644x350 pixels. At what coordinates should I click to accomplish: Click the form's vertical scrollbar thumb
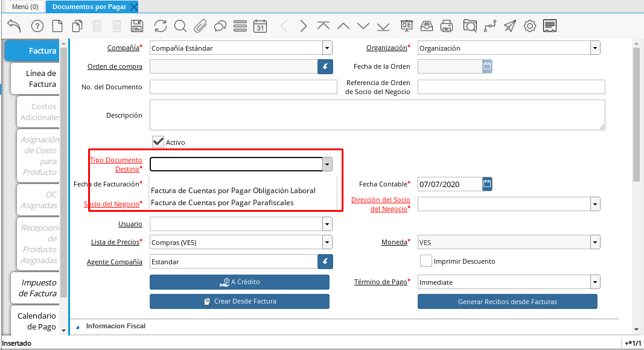pos(636,115)
